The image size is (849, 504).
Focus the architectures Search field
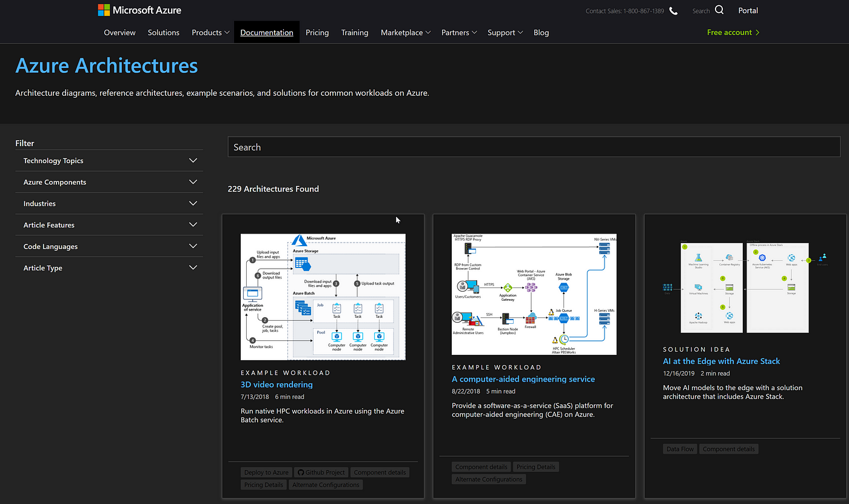tap(534, 147)
